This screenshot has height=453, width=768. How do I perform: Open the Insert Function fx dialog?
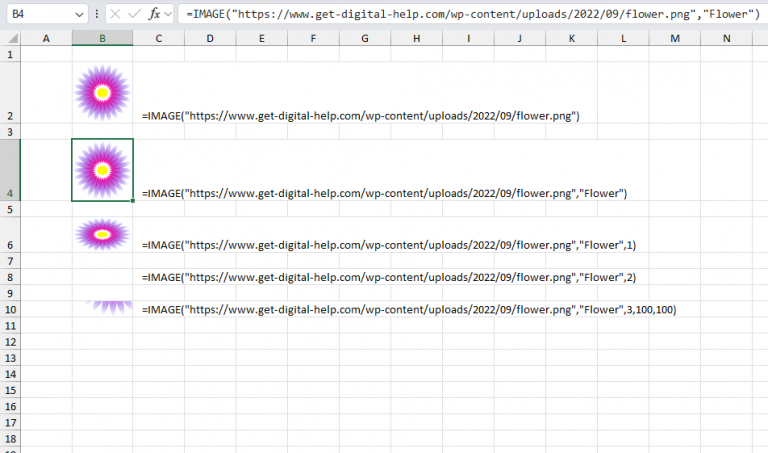click(154, 14)
